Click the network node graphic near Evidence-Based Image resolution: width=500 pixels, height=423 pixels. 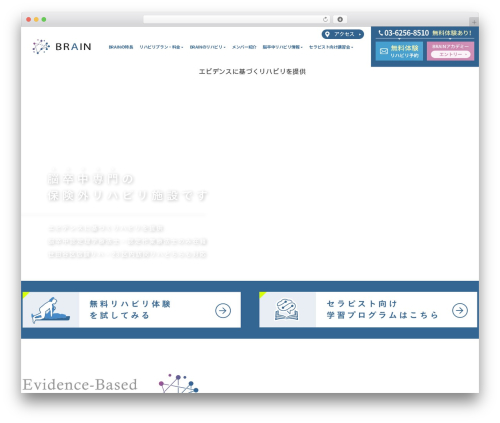coord(178,383)
